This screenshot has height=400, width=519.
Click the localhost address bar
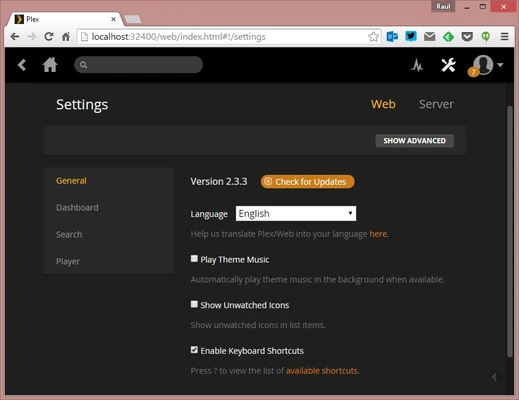click(229, 37)
